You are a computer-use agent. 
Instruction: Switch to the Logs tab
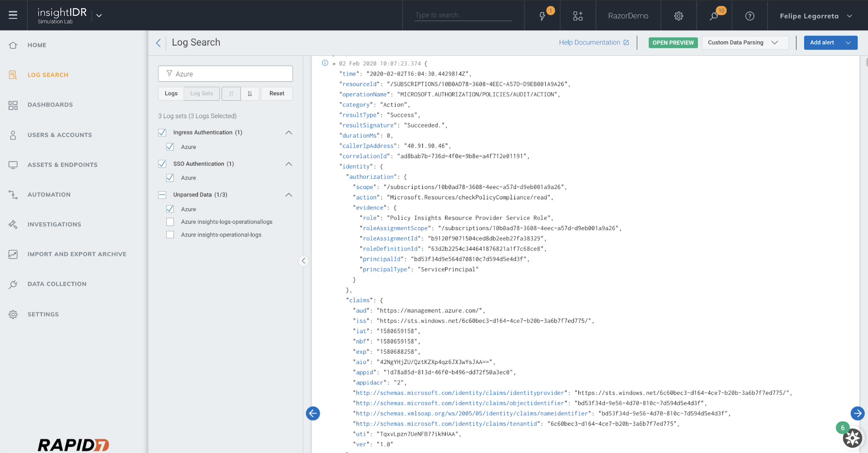[171, 93]
